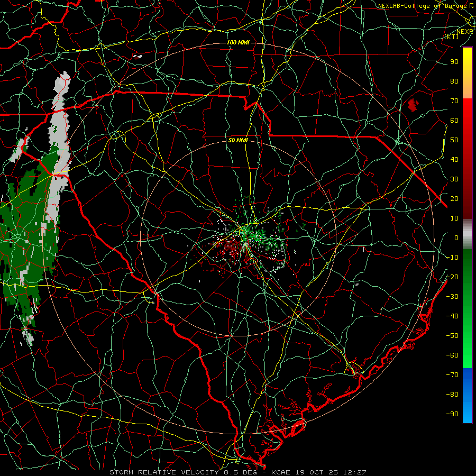Click the negative 90 value on velocity scale
Screen dimensions: 476x476
(452, 414)
